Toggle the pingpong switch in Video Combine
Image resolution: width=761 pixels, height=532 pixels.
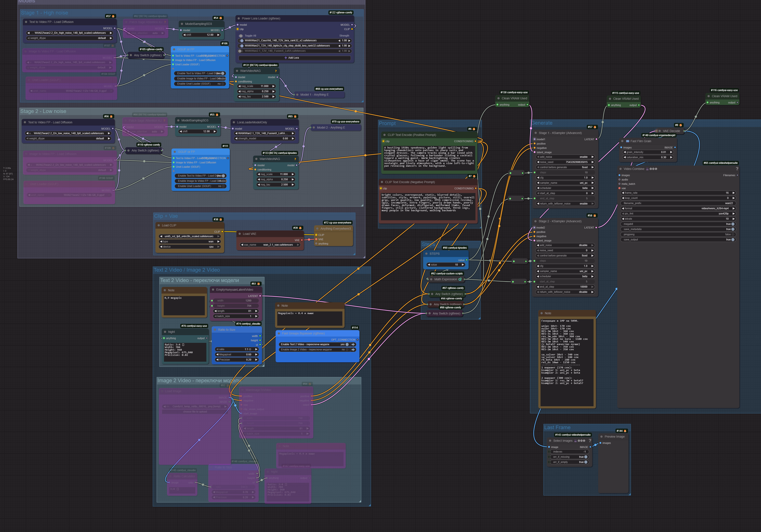[732, 234]
